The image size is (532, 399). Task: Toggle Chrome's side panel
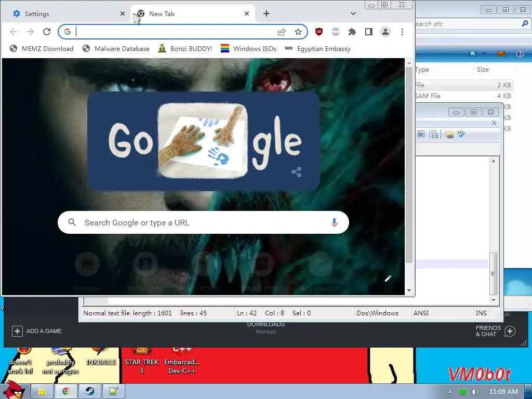369,32
